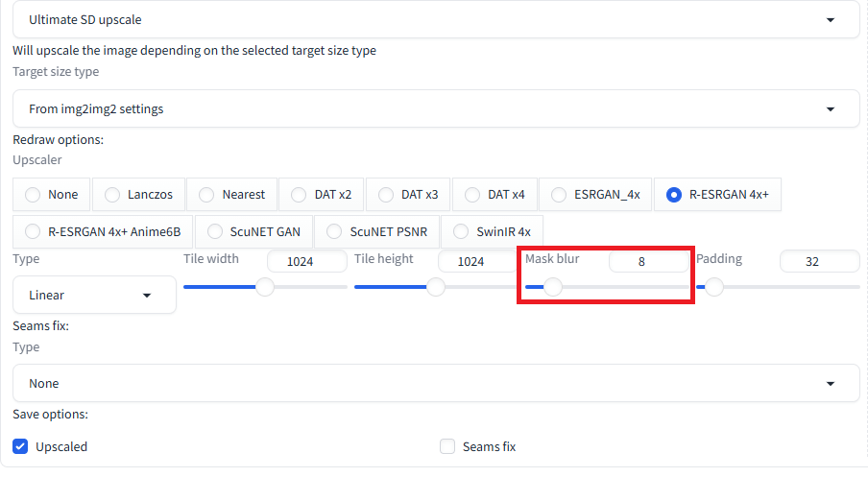Uncheck the Upscaled save option
Image resolution: width=868 pixels, height=477 pixels.
coord(20,446)
